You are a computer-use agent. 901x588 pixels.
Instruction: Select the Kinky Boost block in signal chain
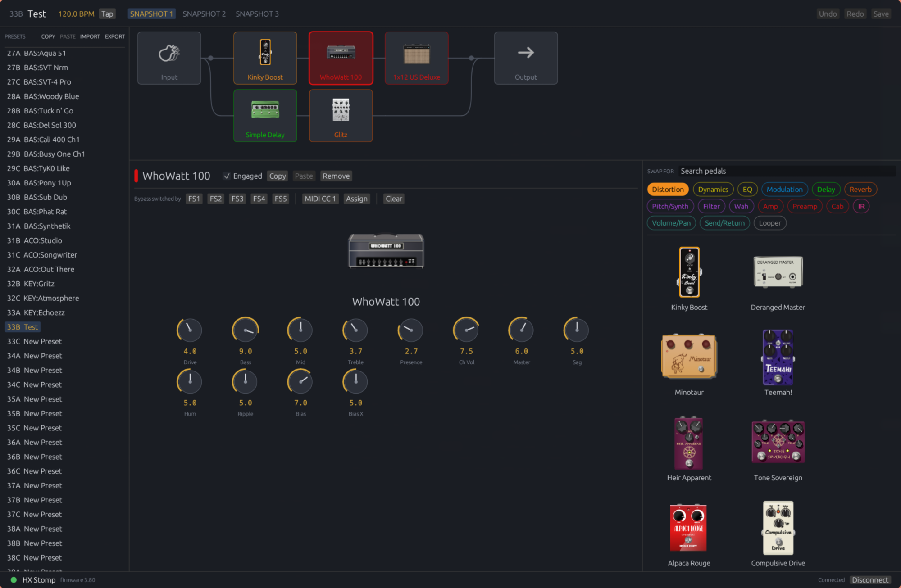(265, 58)
